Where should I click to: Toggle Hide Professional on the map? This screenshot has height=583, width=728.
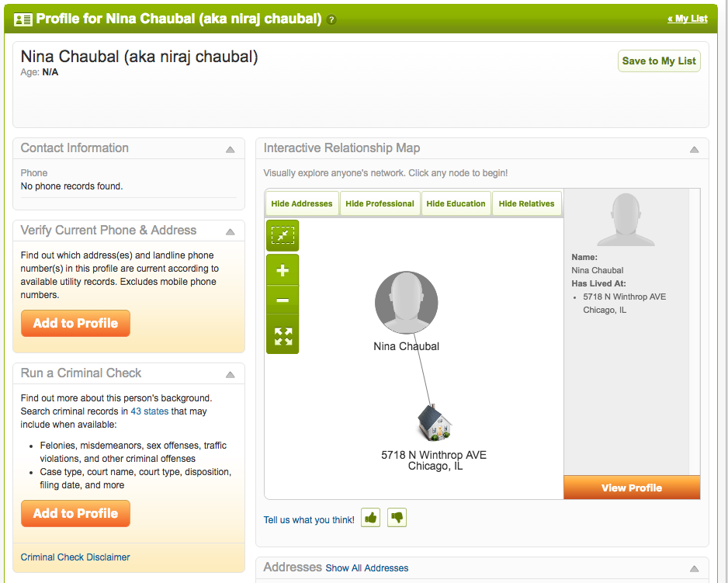tap(380, 203)
